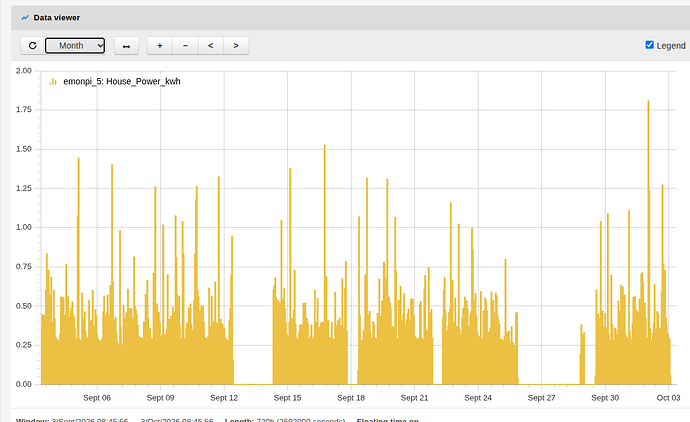Pan right with the greater-than arrow

tap(236, 46)
